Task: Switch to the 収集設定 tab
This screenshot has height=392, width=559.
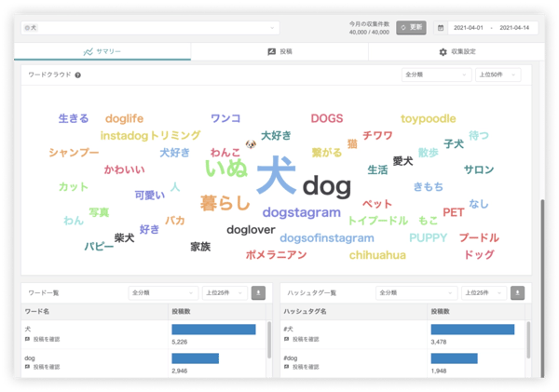Action: click(x=457, y=51)
